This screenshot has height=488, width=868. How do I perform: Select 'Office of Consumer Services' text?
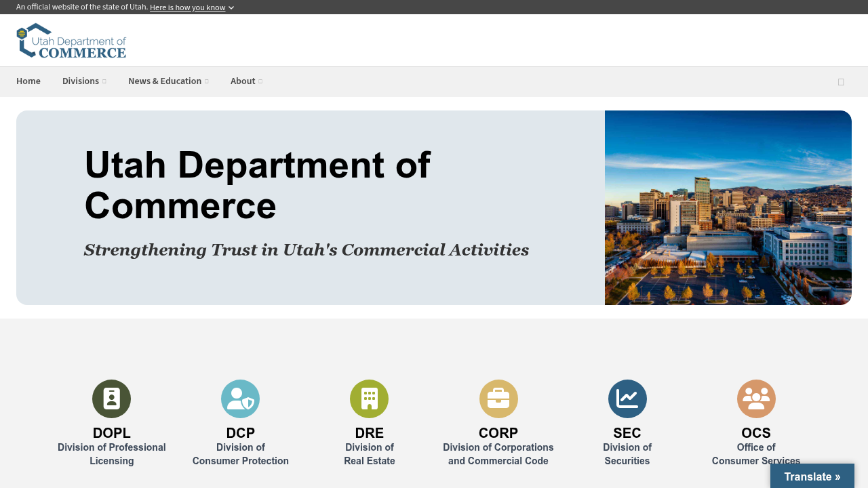[756, 454]
